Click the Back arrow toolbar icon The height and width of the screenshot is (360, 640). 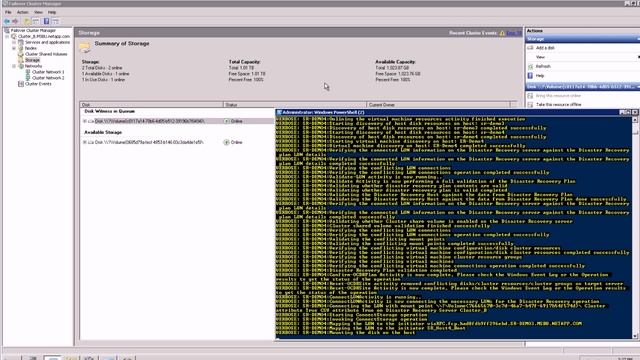tap(7, 21)
